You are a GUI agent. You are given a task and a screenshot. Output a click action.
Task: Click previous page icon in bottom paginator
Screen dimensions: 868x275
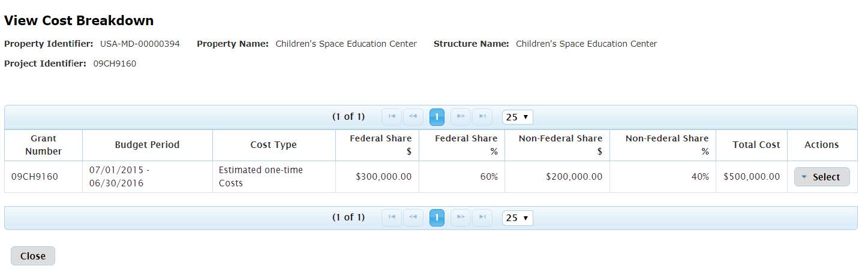[x=413, y=217]
